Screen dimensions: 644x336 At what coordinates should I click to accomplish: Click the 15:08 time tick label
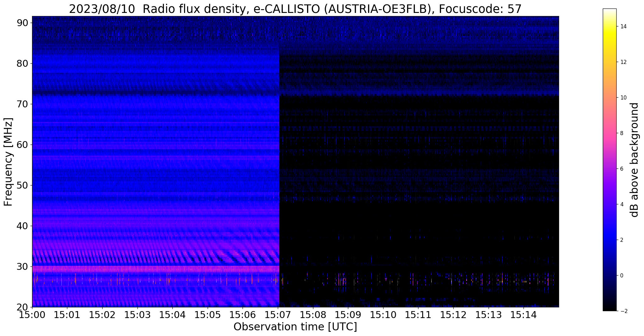tap(313, 315)
